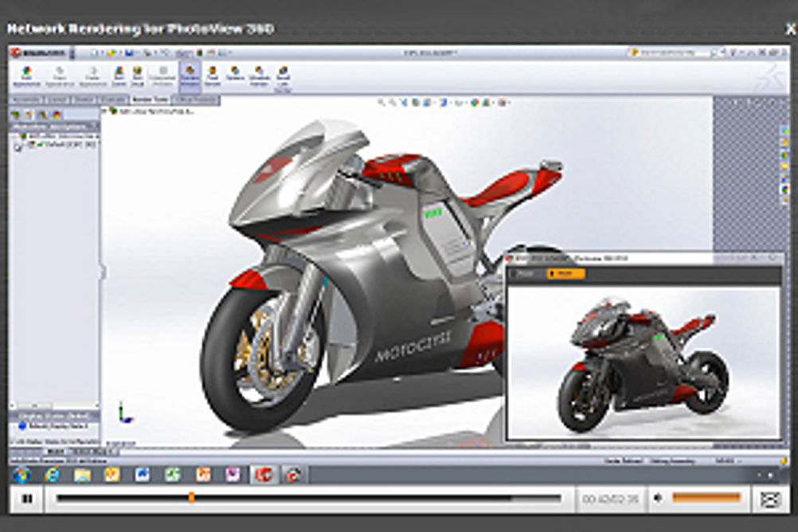798x532 pixels.
Task: Toggle the highlighted Preview Window button
Action: tap(190, 76)
